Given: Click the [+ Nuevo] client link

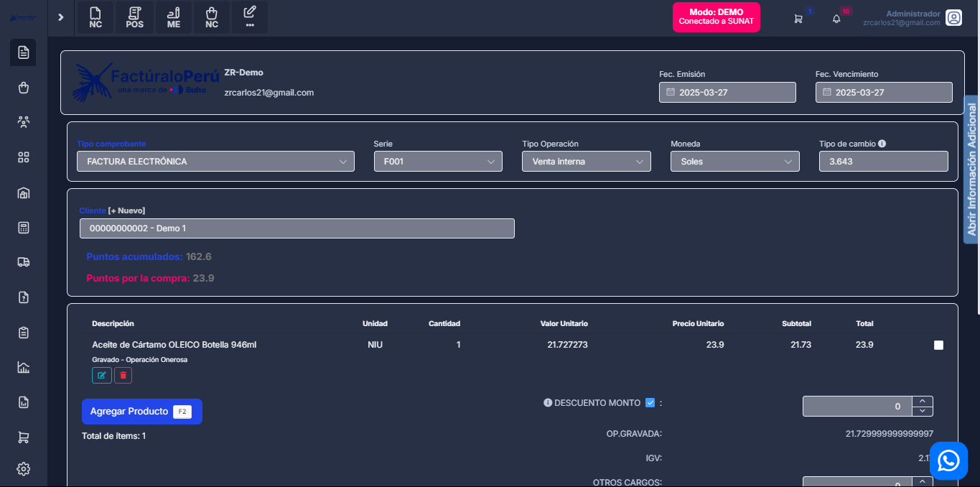Looking at the screenshot, I should click(126, 210).
